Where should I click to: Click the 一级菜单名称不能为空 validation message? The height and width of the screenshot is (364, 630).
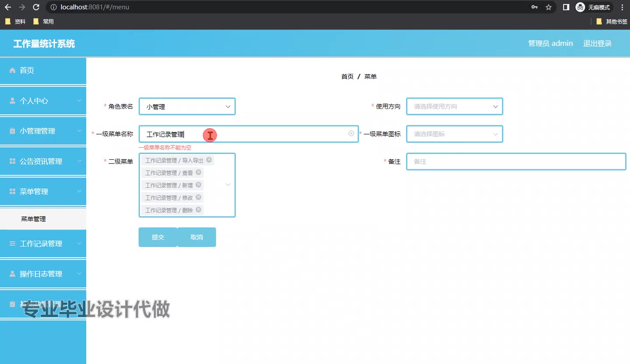point(165,148)
